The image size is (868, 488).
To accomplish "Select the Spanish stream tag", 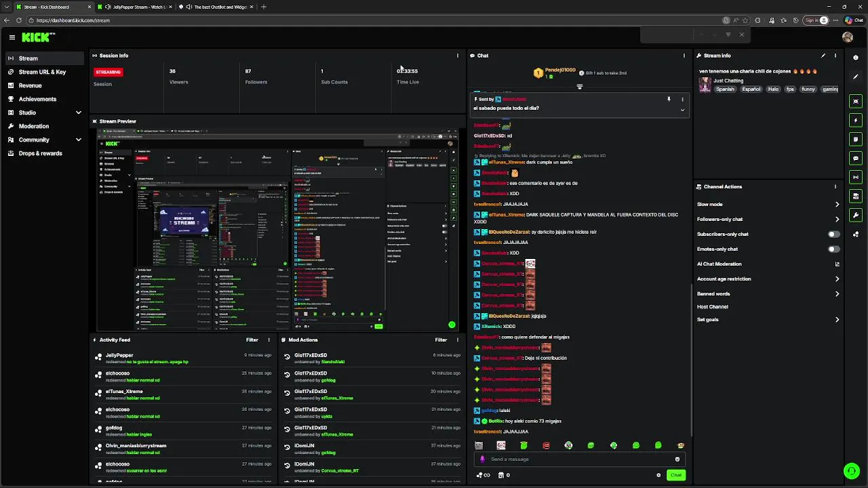I will point(725,89).
